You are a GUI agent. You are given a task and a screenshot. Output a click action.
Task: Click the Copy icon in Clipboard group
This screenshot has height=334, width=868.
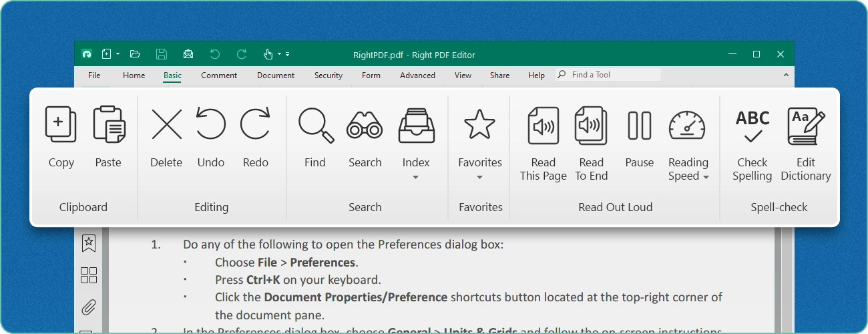[x=61, y=124]
